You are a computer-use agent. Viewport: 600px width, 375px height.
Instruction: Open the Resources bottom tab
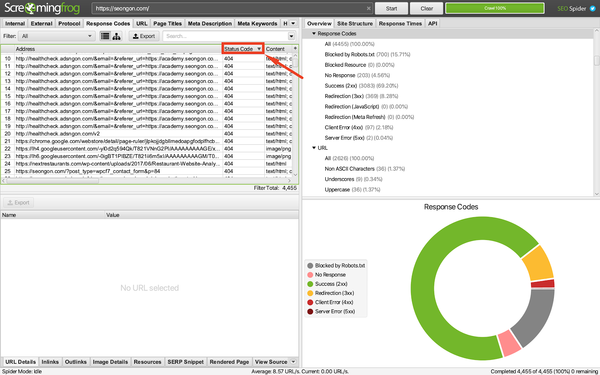pos(147,362)
